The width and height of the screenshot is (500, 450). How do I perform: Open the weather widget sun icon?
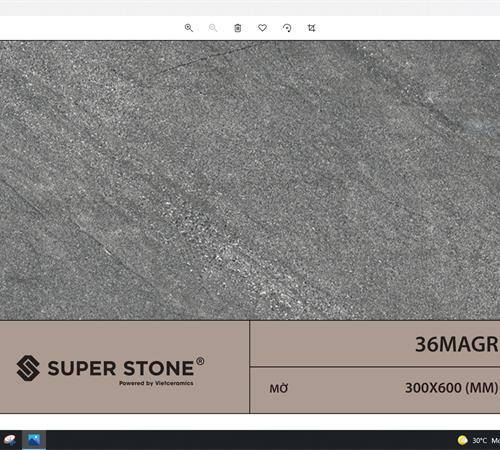[463, 440]
